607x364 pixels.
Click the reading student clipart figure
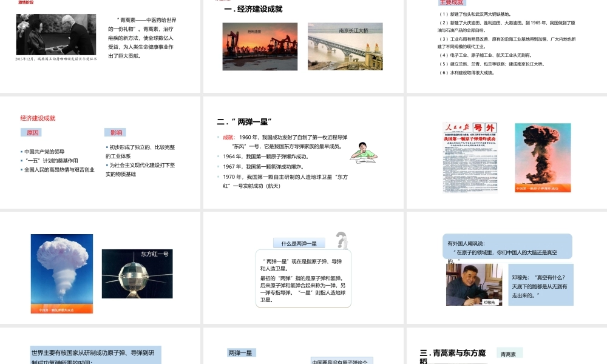tap(364, 153)
